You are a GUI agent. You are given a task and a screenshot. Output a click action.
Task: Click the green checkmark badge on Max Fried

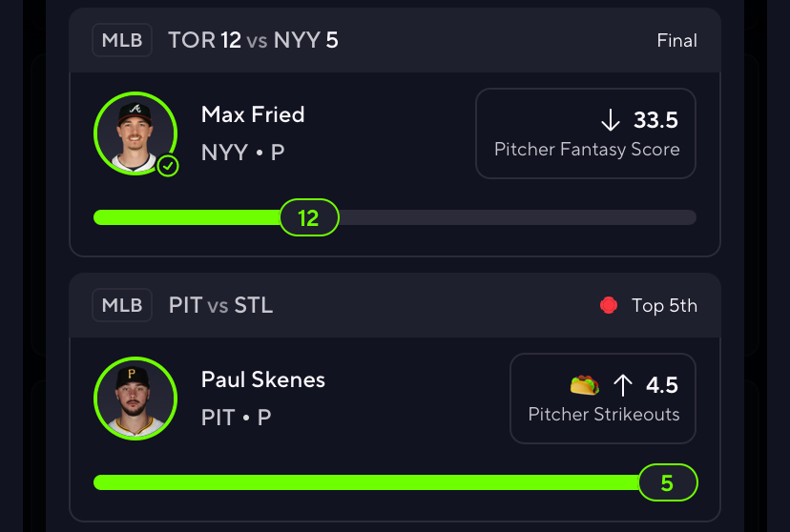[x=168, y=166]
